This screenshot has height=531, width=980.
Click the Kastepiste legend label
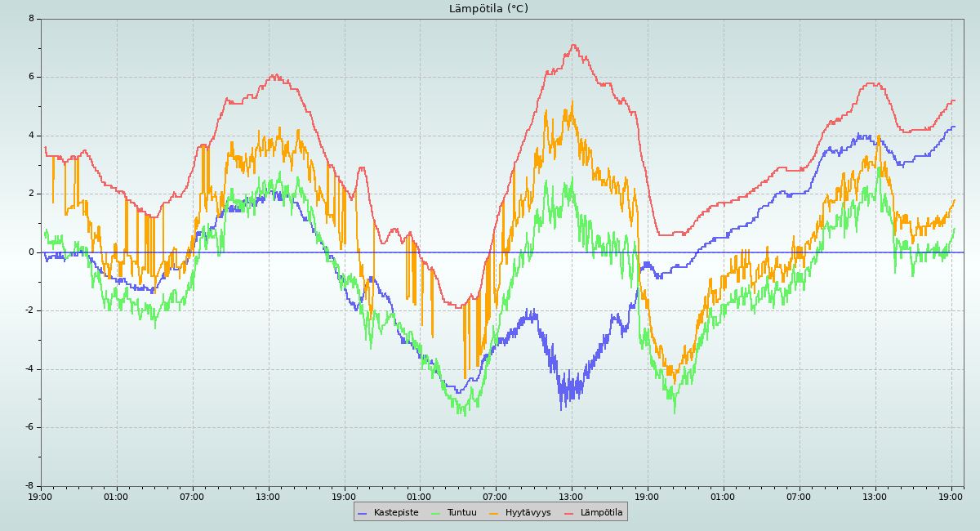[396, 512]
